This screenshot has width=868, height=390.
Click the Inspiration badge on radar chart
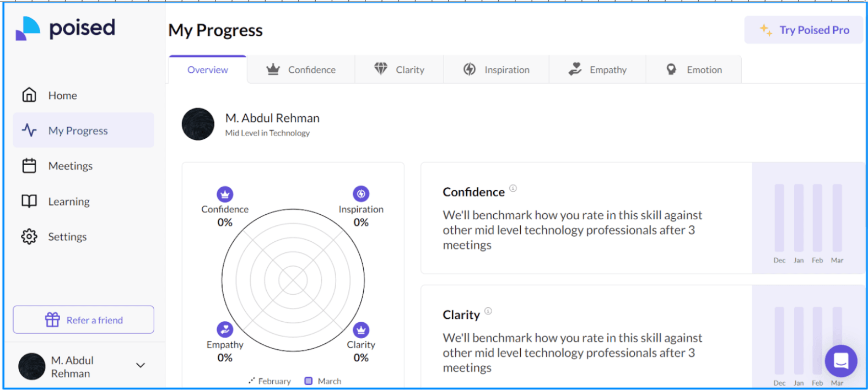(x=361, y=194)
